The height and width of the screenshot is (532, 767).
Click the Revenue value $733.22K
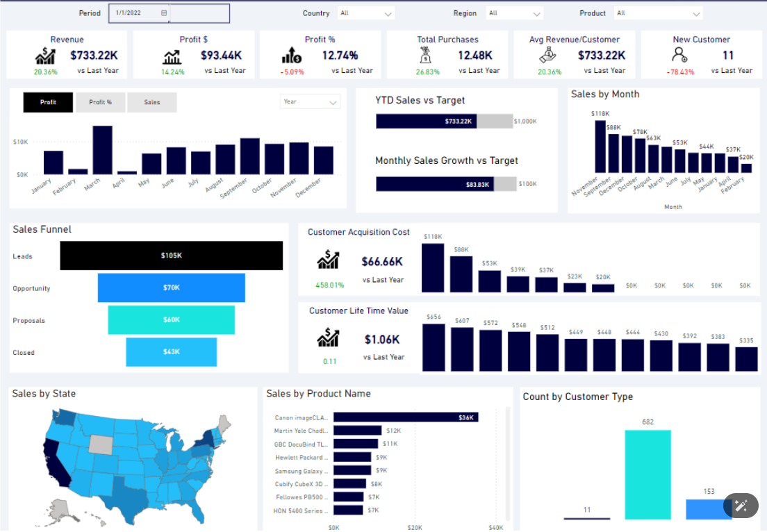(94, 56)
